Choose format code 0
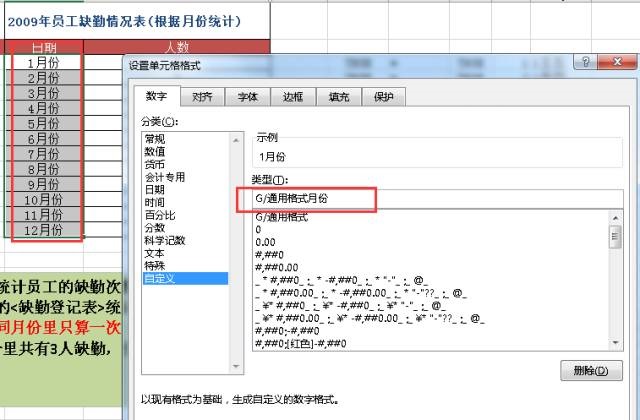The width and height of the screenshot is (640, 420). click(x=431, y=229)
